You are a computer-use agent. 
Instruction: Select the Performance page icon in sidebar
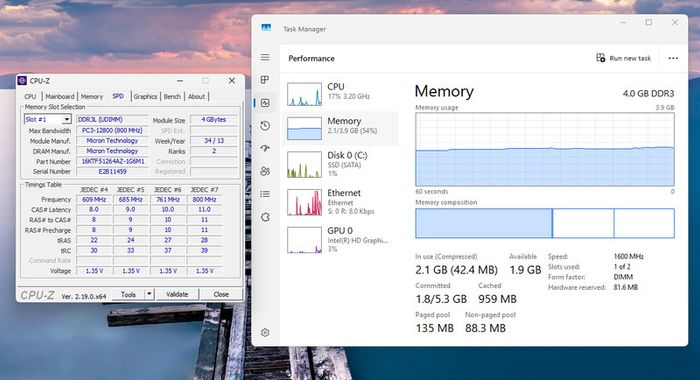pos(265,103)
